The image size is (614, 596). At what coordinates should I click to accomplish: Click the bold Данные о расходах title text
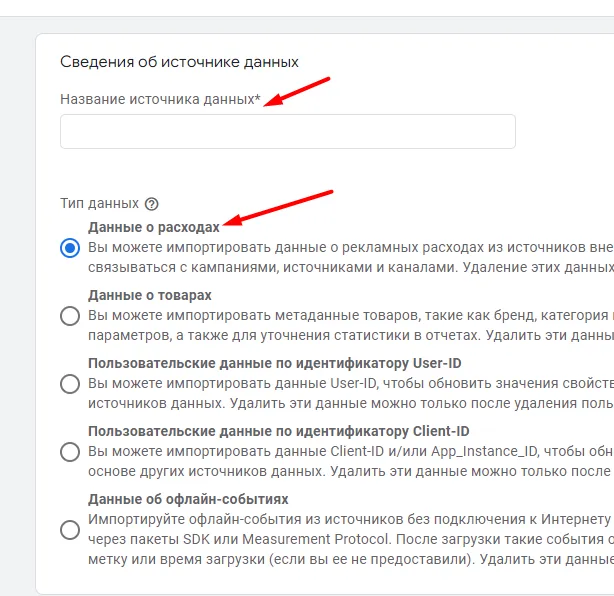point(154,227)
